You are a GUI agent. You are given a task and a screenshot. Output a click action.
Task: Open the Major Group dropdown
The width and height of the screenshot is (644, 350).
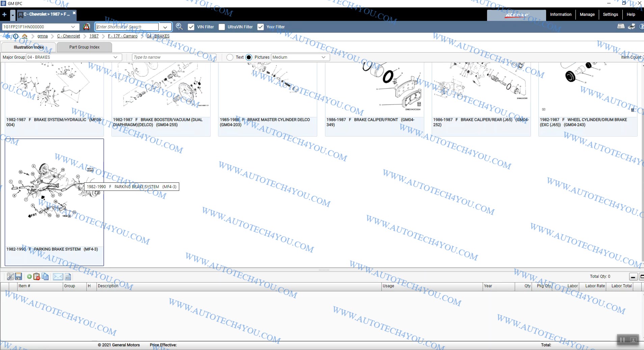(115, 57)
